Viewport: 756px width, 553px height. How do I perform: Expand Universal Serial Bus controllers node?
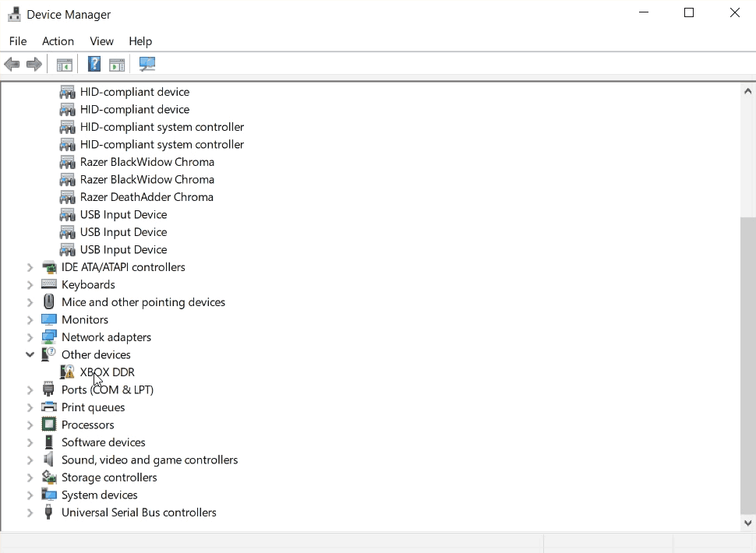(30, 512)
